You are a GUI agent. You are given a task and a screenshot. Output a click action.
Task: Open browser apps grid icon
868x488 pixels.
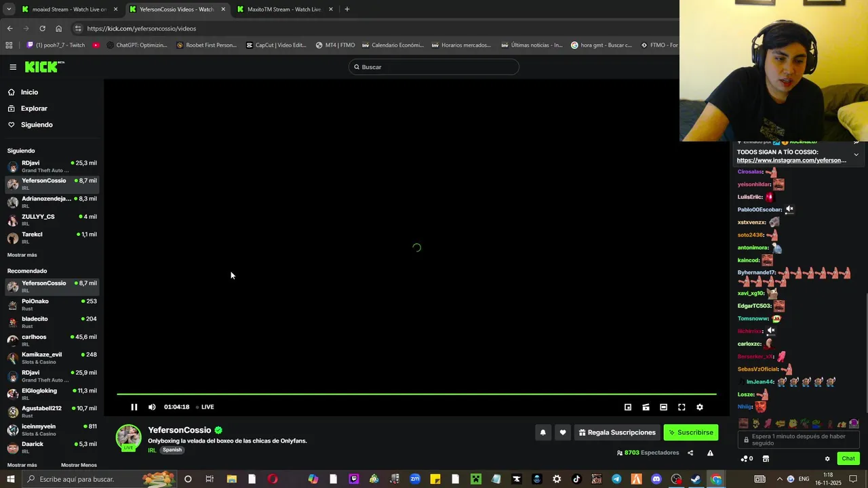[9, 45]
